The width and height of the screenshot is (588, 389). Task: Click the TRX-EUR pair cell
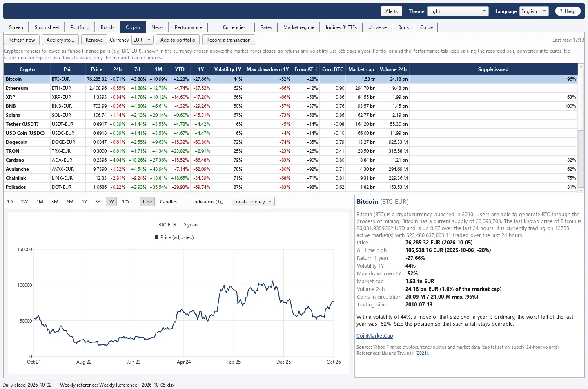pyautogui.click(x=68, y=151)
